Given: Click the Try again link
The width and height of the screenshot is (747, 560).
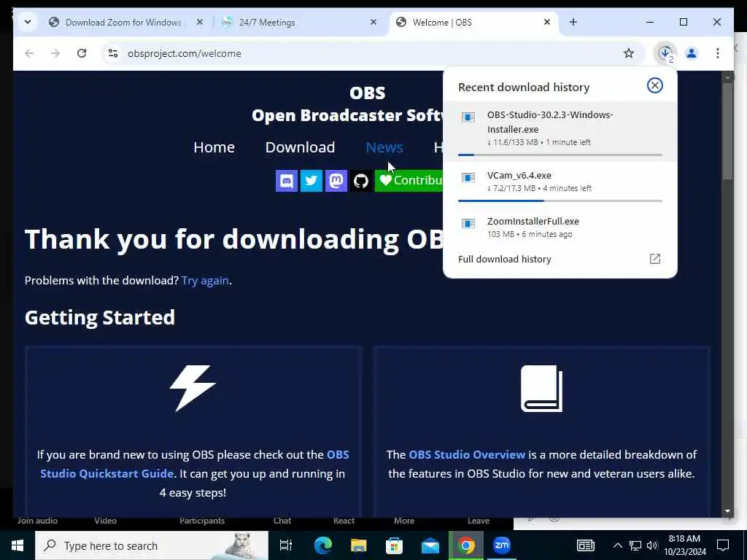Looking at the screenshot, I should point(205,281).
